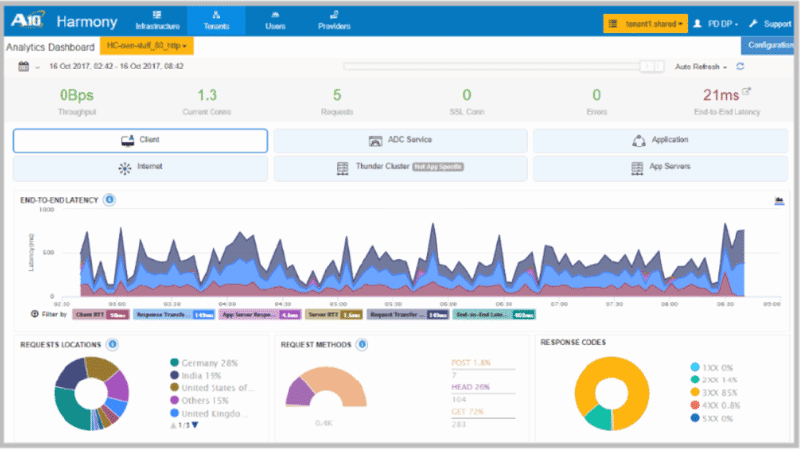Select the Thunder Cluster panel button

coord(401,168)
